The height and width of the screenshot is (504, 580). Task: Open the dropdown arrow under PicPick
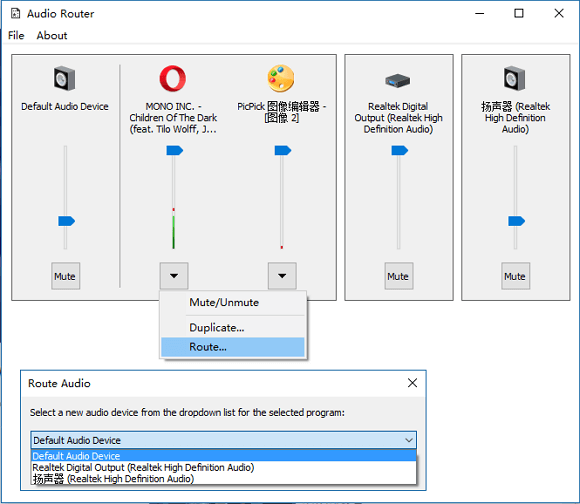pos(282,276)
